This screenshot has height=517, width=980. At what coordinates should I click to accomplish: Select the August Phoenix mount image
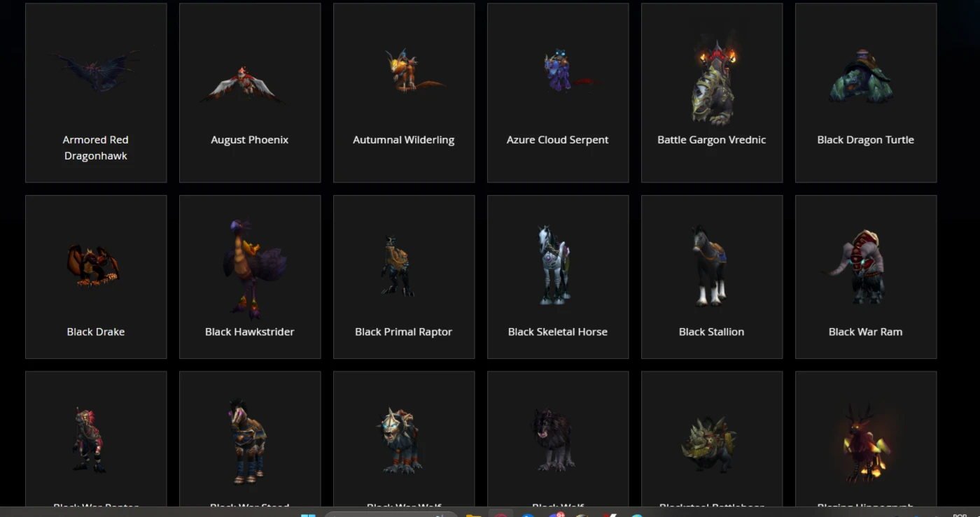(243, 85)
